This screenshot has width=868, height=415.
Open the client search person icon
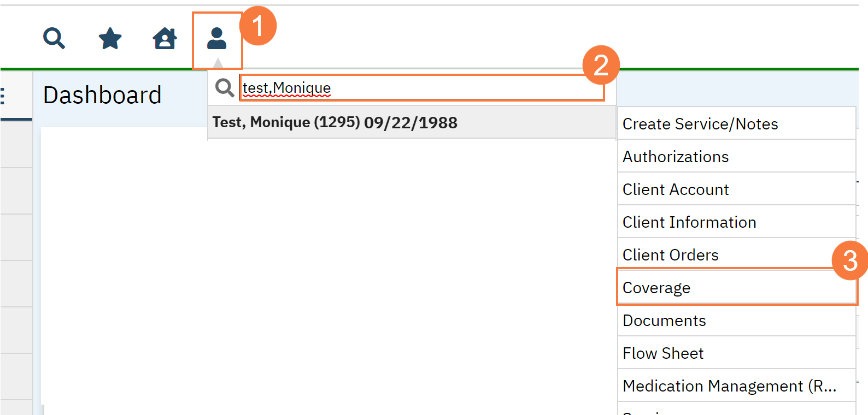point(217,39)
